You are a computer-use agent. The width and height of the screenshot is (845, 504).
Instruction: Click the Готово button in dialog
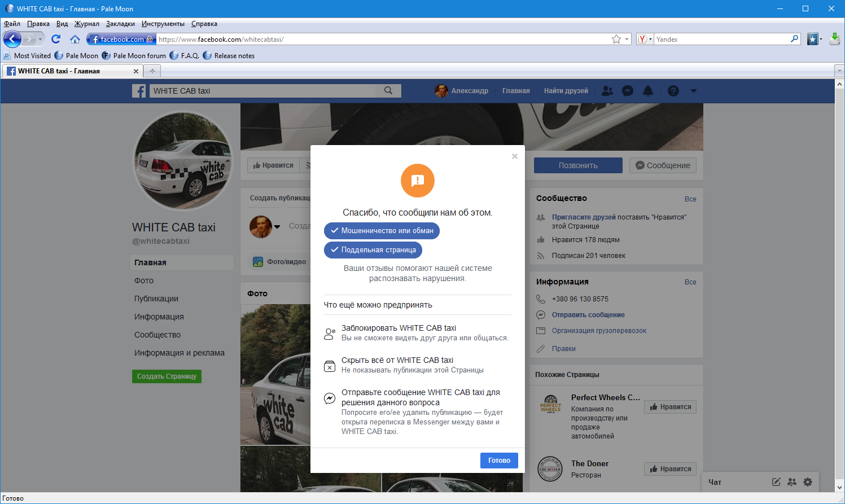(x=499, y=461)
